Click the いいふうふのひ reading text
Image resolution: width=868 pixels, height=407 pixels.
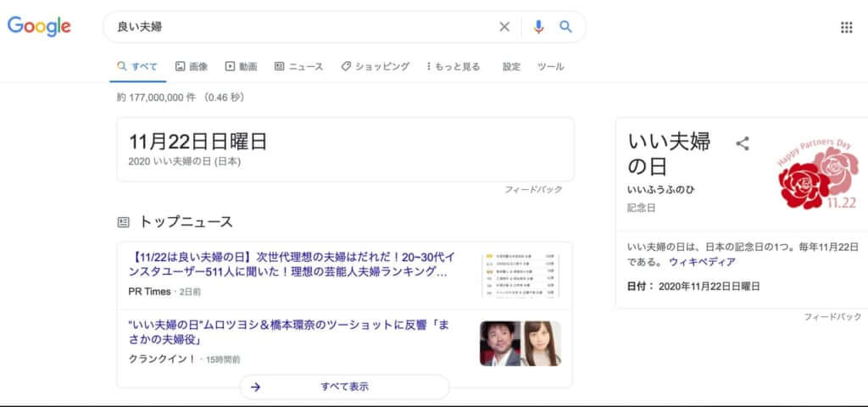[661, 190]
